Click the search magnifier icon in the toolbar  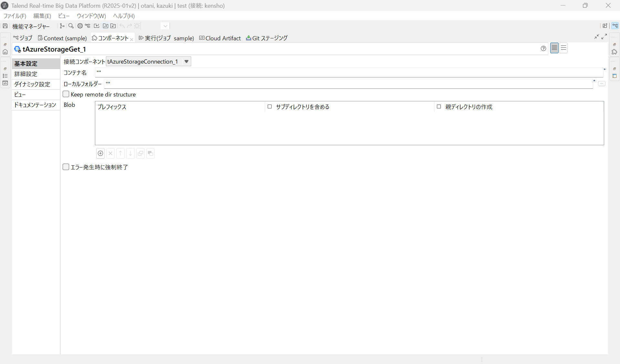click(71, 26)
